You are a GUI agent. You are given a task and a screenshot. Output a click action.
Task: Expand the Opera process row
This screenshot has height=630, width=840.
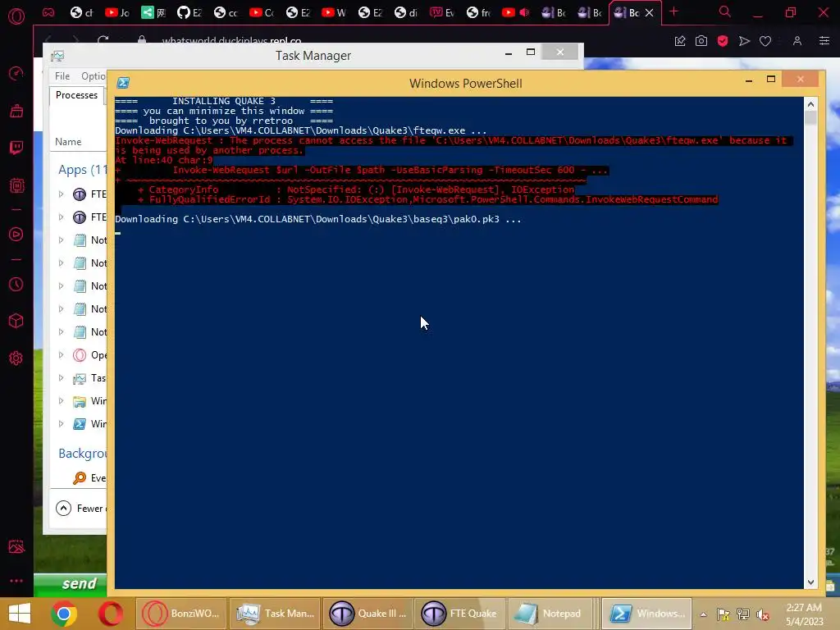pyautogui.click(x=61, y=354)
